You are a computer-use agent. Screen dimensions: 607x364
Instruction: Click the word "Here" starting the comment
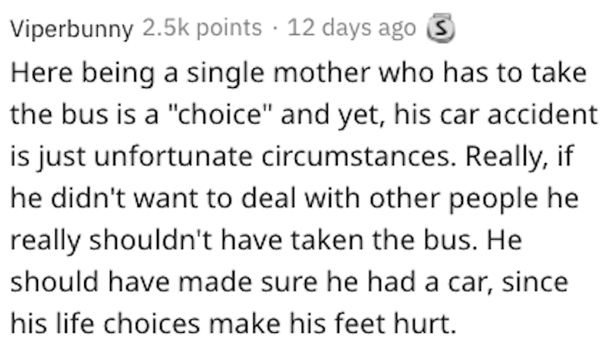(x=42, y=73)
